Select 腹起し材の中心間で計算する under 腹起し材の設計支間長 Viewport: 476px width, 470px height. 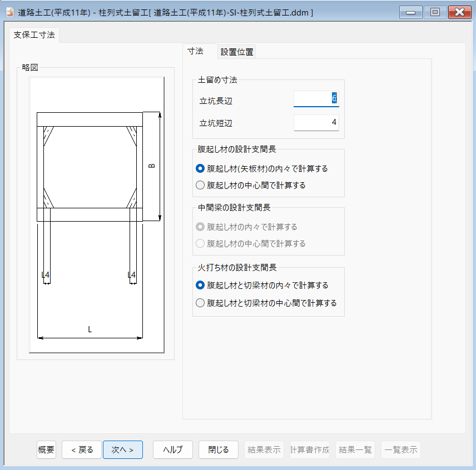click(x=201, y=185)
